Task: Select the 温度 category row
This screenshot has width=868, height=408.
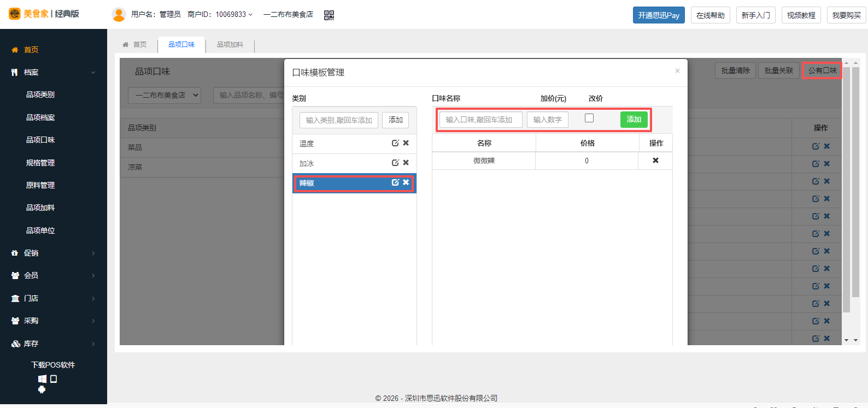Action: coord(354,144)
